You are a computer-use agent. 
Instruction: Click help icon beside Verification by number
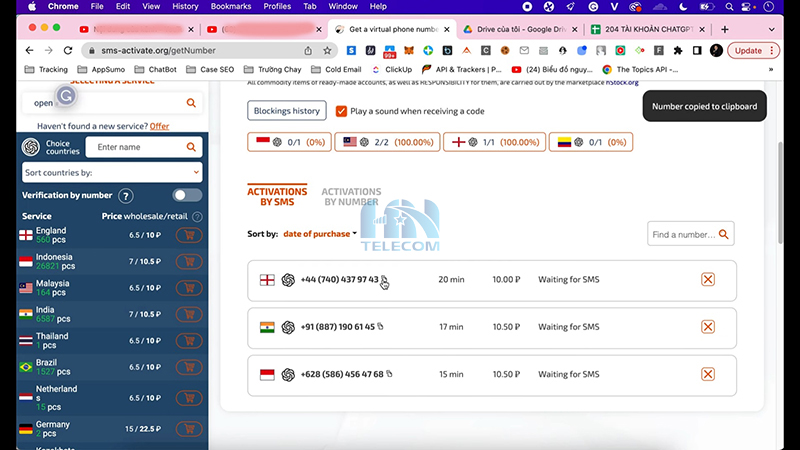(126, 196)
